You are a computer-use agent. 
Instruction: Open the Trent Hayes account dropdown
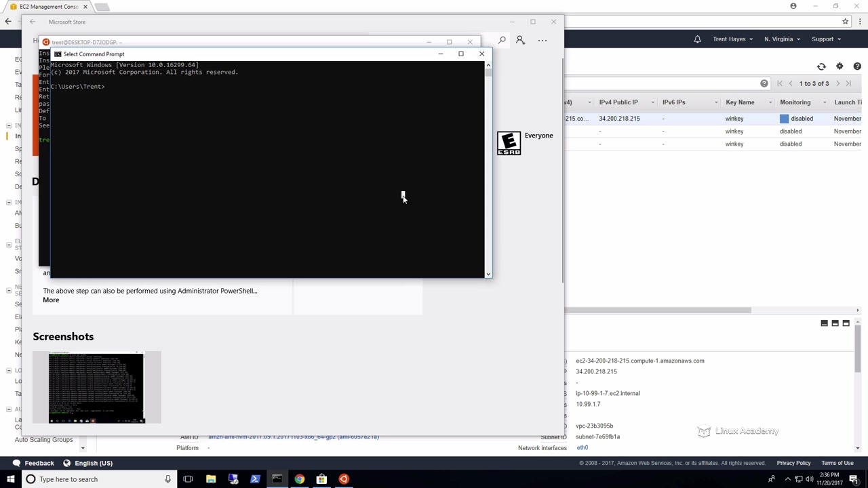[732, 39]
